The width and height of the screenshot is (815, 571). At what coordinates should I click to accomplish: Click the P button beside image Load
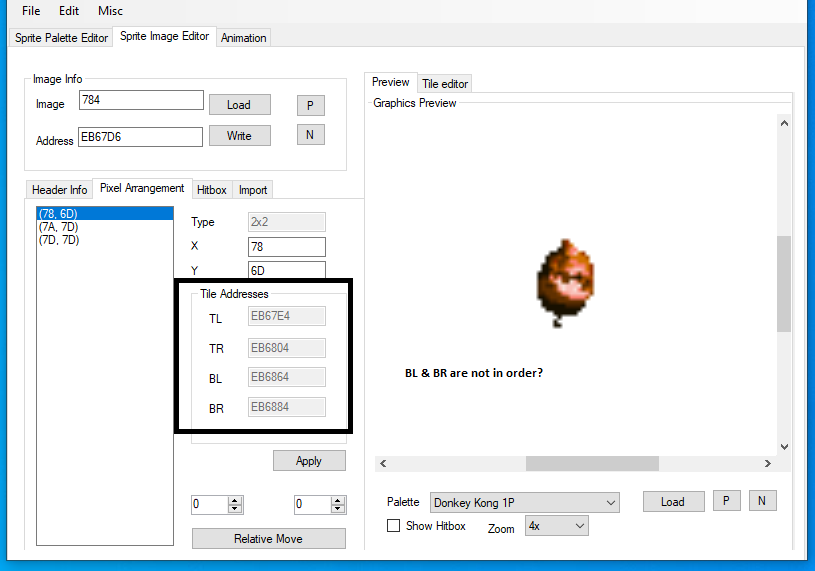(x=310, y=105)
